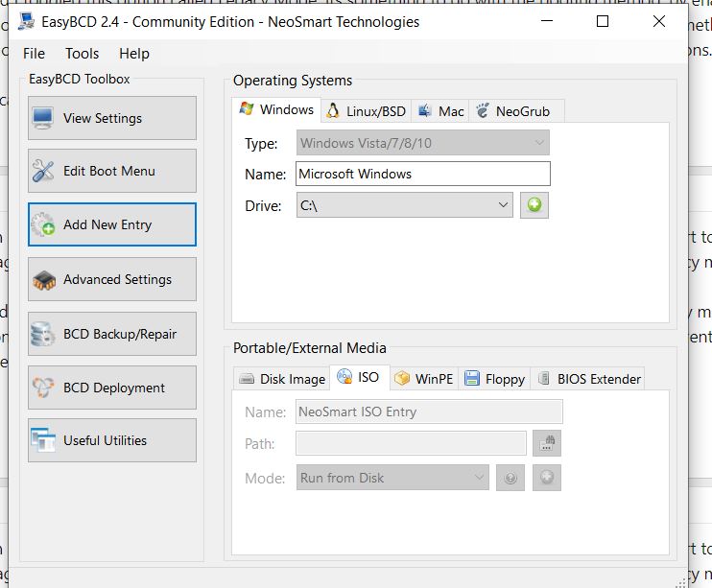Click the browse binoculars button beside Path

(x=547, y=443)
